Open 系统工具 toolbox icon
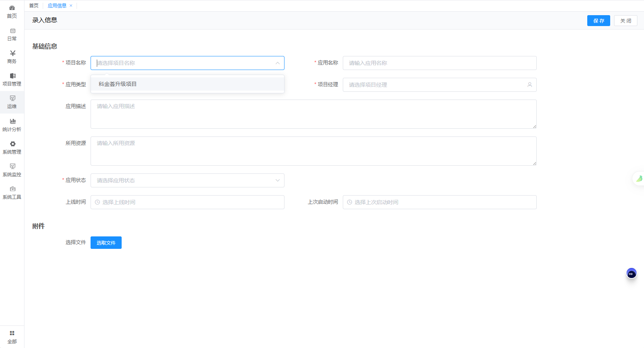This screenshot has width=644, height=348. click(12, 189)
